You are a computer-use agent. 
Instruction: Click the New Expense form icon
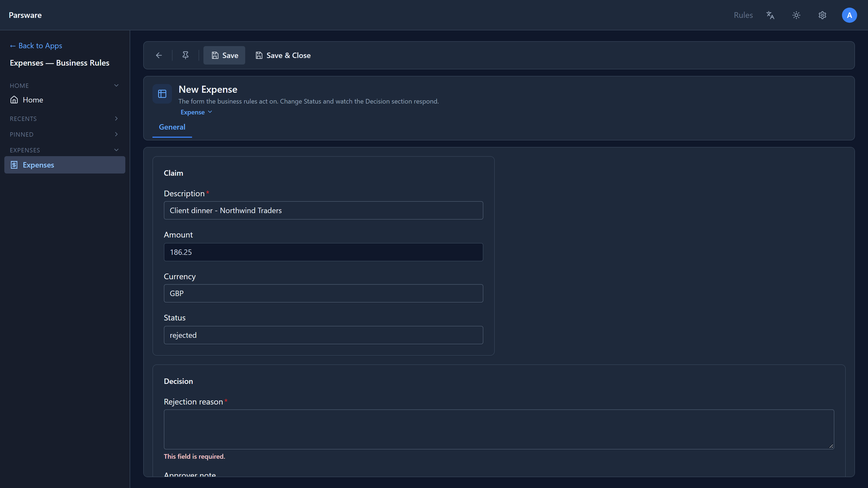pos(162,94)
